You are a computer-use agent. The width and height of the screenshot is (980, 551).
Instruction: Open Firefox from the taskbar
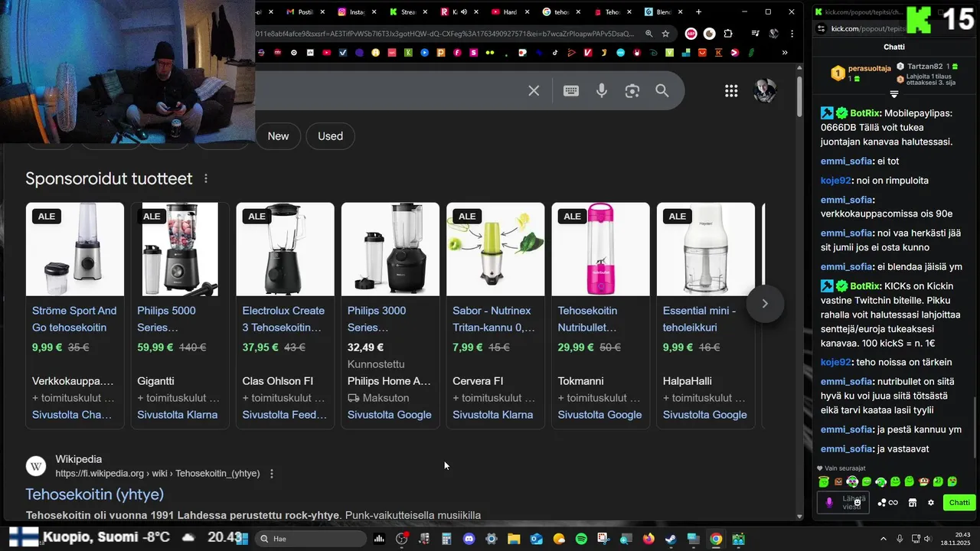click(x=648, y=539)
